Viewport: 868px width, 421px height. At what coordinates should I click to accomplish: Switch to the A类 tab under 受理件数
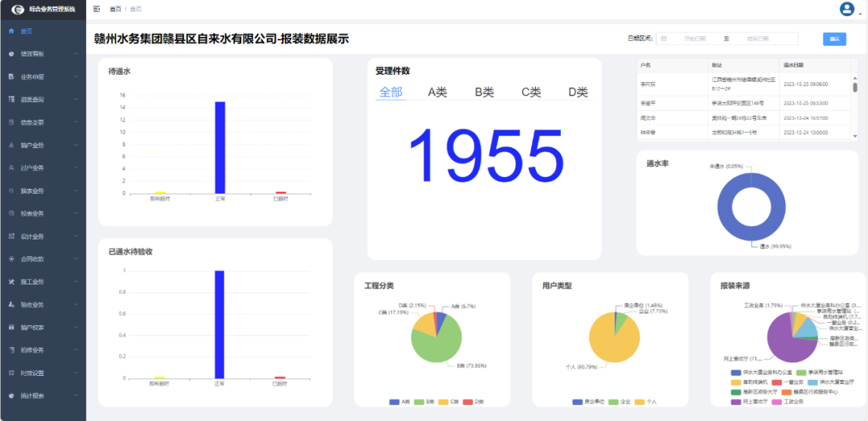pyautogui.click(x=437, y=92)
